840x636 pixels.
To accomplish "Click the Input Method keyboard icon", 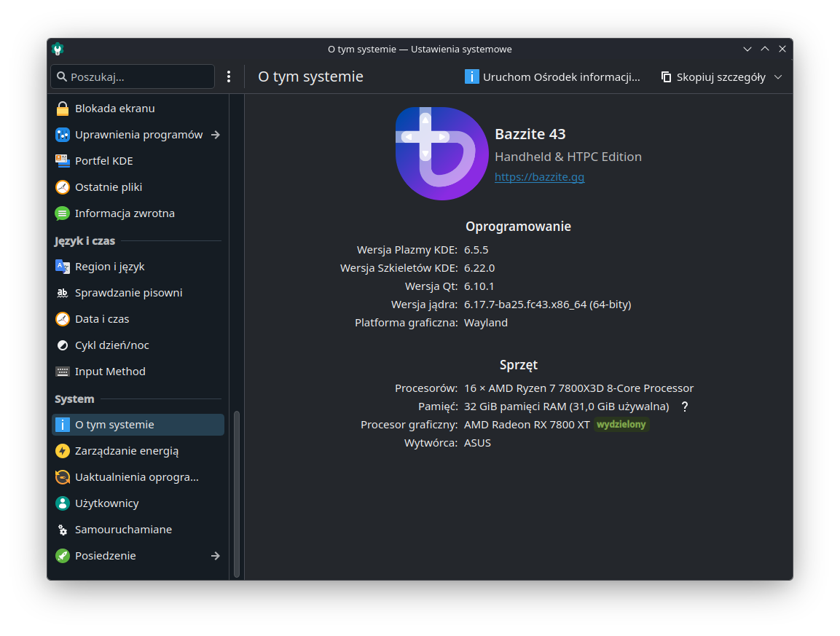I will pos(63,372).
